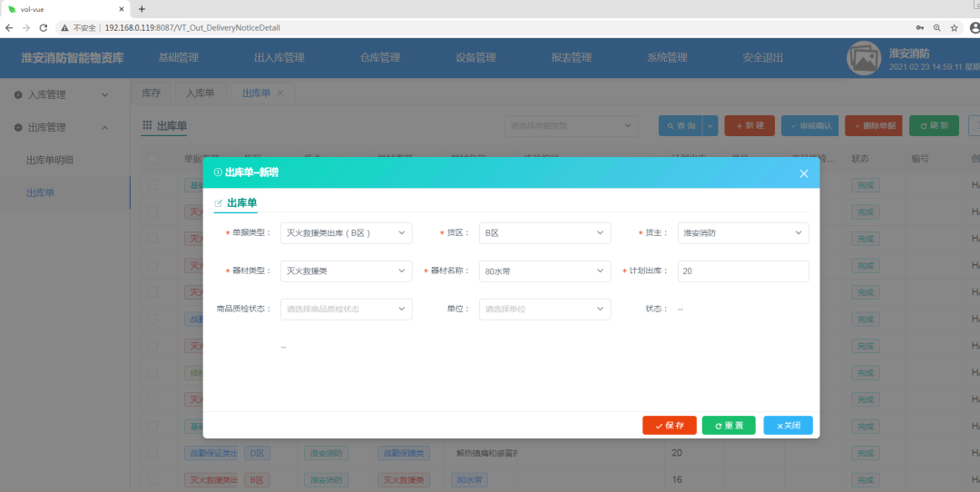The height and width of the screenshot is (492, 980).
Task: Open 基础管理 top menu
Action: click(x=178, y=57)
